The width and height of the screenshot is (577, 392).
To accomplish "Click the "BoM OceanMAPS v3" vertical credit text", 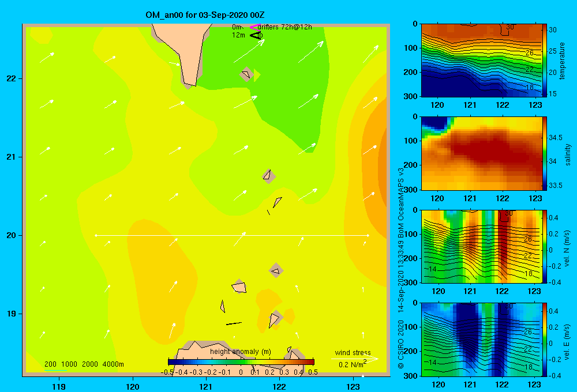I will tap(401, 203).
